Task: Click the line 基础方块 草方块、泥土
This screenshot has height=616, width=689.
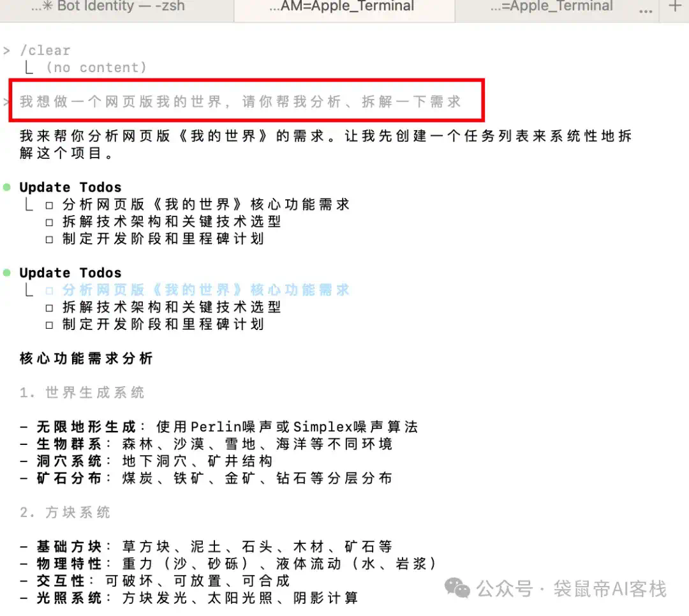Action: coord(206,546)
